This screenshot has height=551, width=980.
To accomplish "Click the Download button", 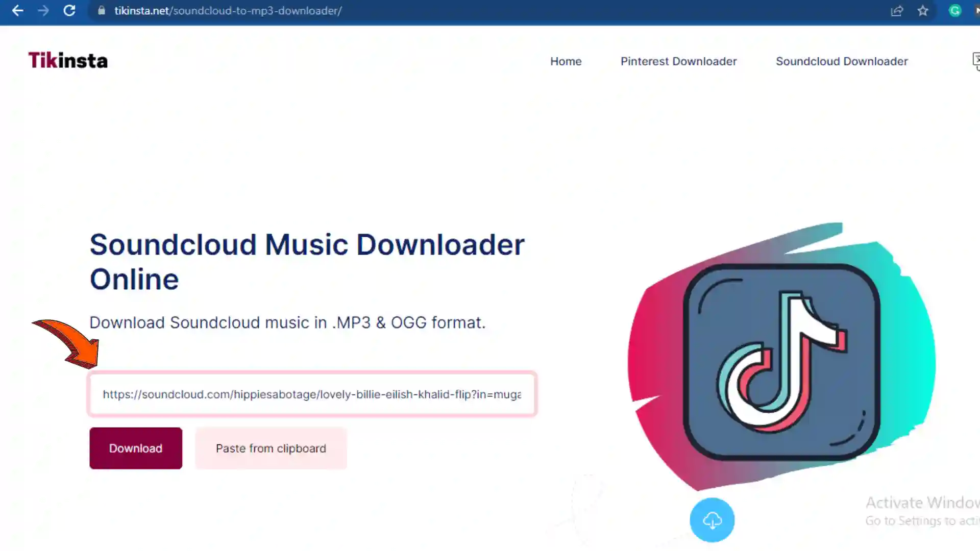I will pos(136,448).
